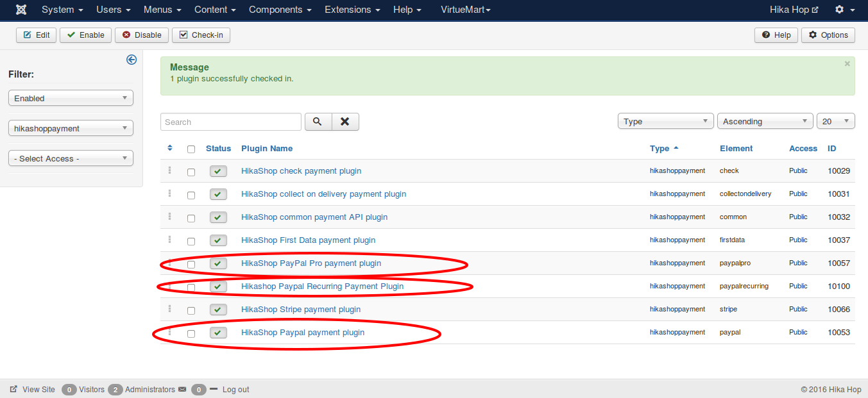Viewport: 868px width, 398px height.
Task: Click the Disable toolbar button
Action: [142, 35]
